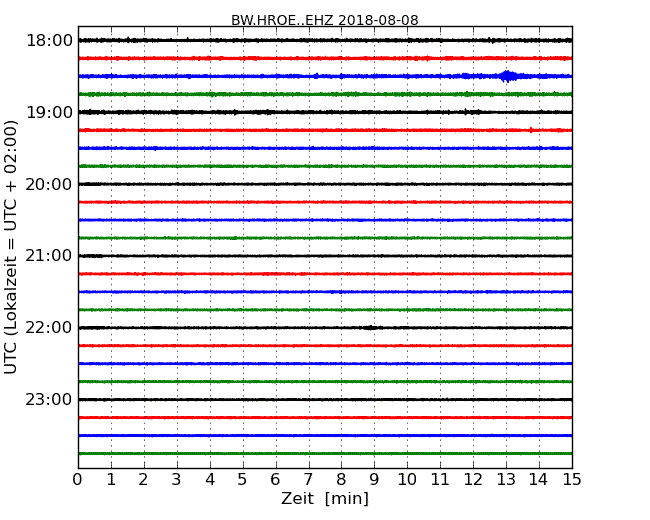Select the 21:00 time label
The height and width of the screenshot is (520, 650).
(49, 256)
